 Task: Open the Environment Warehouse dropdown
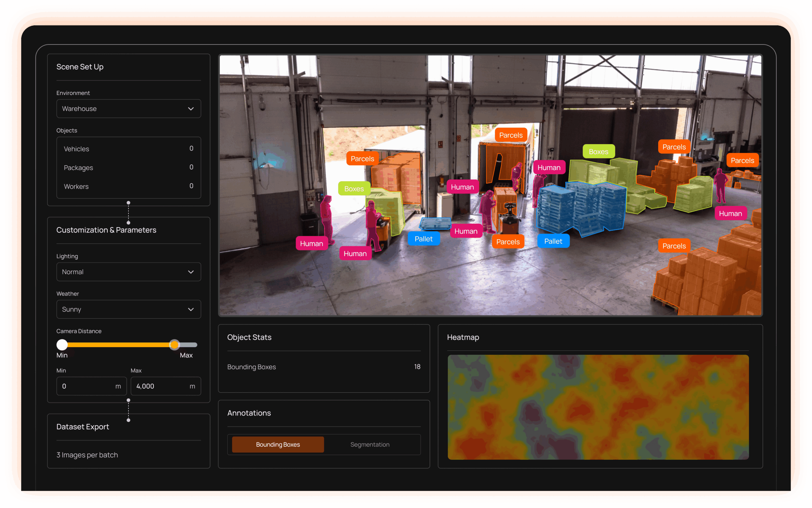(128, 109)
